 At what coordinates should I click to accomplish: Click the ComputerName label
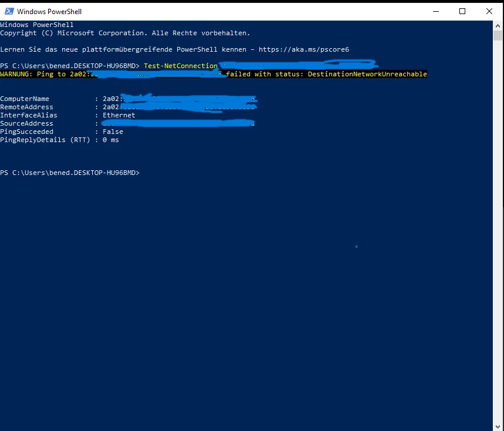[x=25, y=99]
